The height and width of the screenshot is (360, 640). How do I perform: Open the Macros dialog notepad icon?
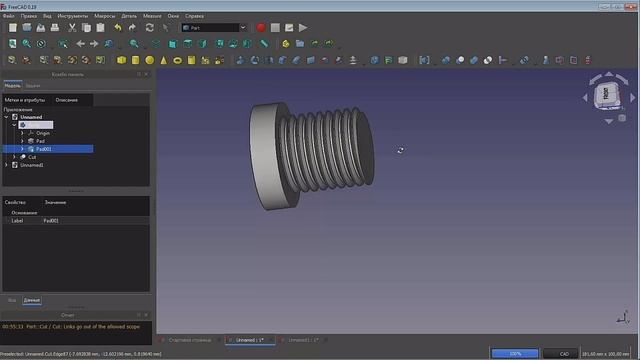289,28
